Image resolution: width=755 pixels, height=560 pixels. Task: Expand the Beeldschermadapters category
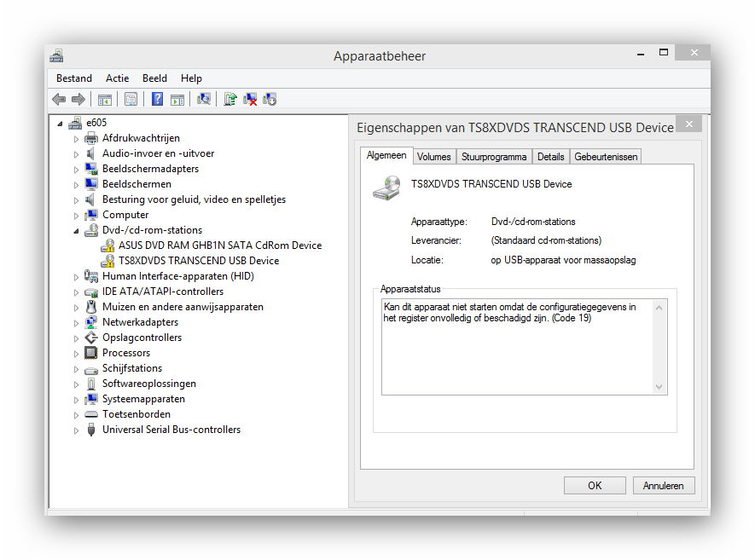coord(76,170)
